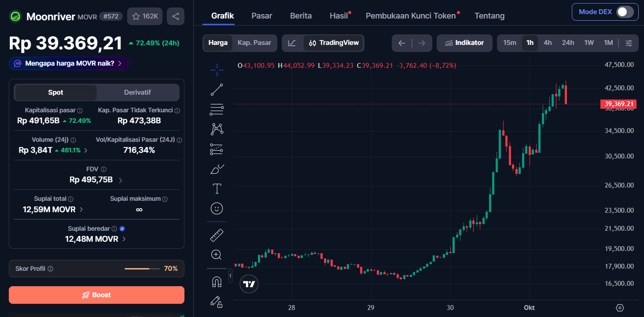The image size is (644, 317).
Task: Expand the FDV details chevron
Action: (121, 180)
